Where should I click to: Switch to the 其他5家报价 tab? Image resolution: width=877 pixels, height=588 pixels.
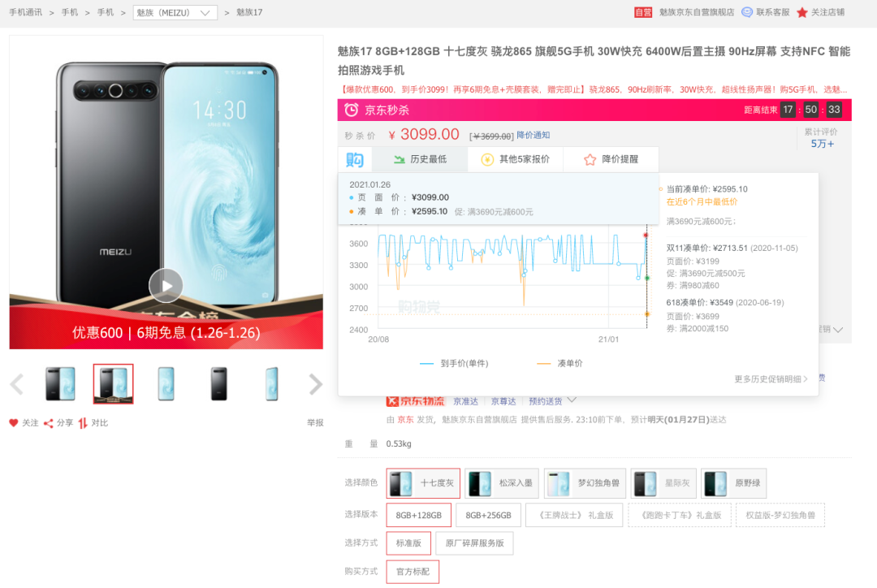point(515,159)
